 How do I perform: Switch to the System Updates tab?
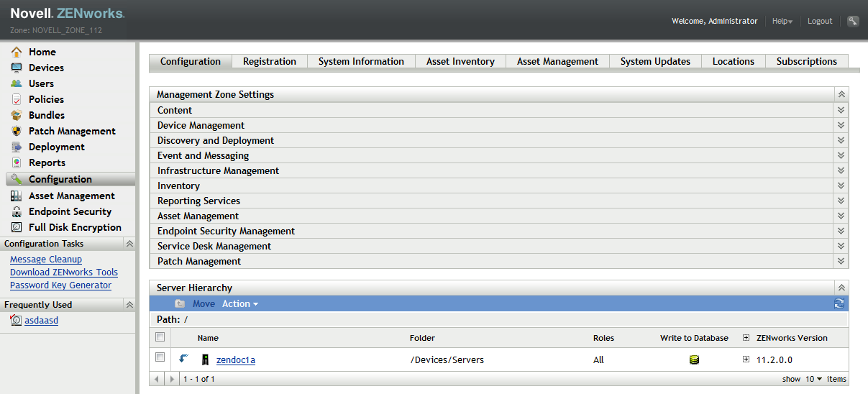pyautogui.click(x=654, y=62)
